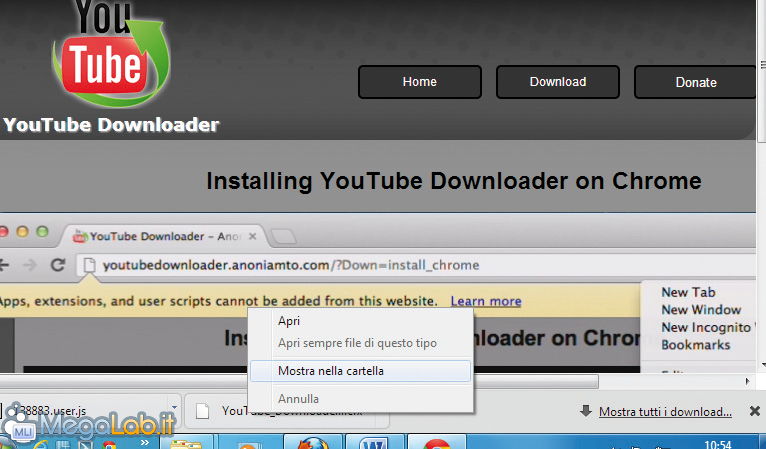
Task: Open the folder explorer taskbar icon
Action: click(186, 441)
